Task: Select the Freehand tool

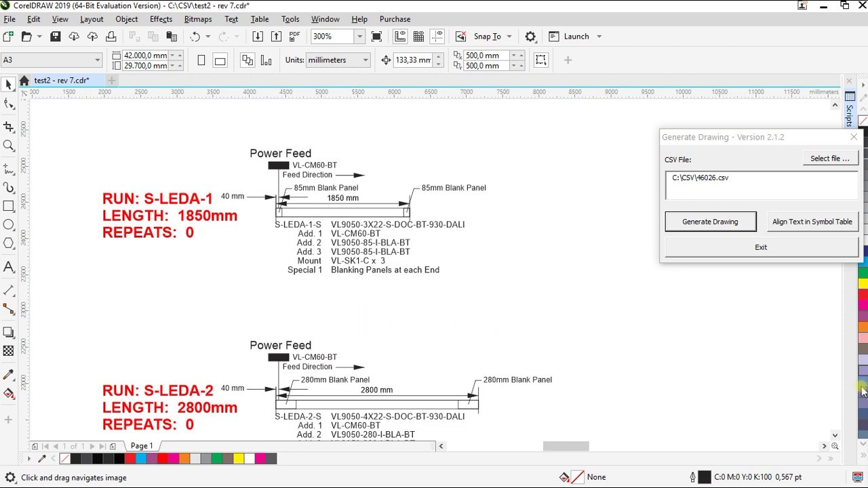Action: (8, 168)
